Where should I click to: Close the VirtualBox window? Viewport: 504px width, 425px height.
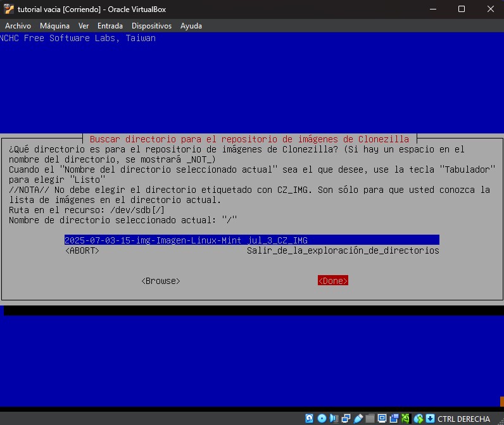tap(491, 9)
